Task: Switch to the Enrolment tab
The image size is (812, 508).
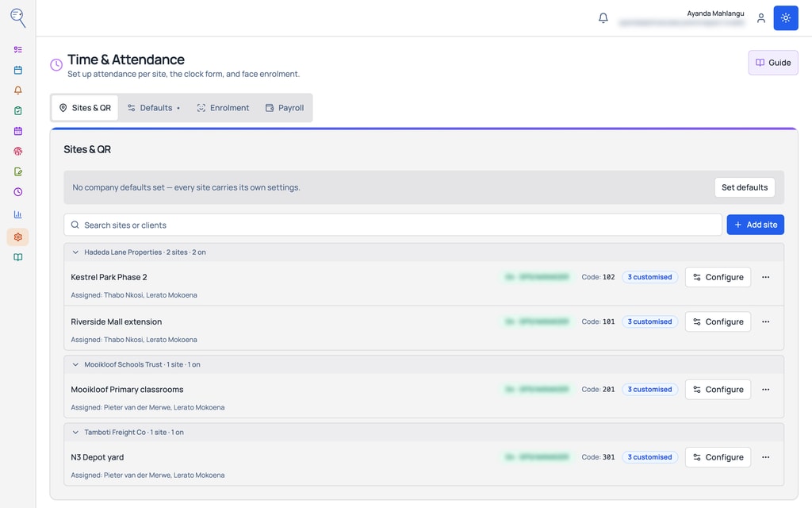Action: tap(223, 108)
